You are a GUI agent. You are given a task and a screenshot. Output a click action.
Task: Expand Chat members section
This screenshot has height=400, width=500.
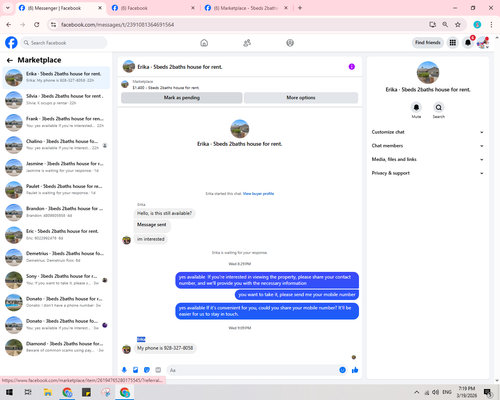[x=428, y=146]
